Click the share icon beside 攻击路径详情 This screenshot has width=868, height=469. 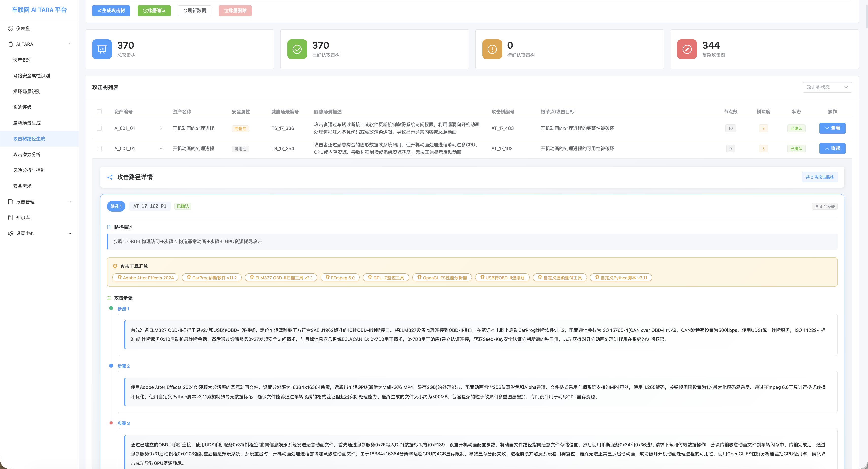(x=110, y=177)
